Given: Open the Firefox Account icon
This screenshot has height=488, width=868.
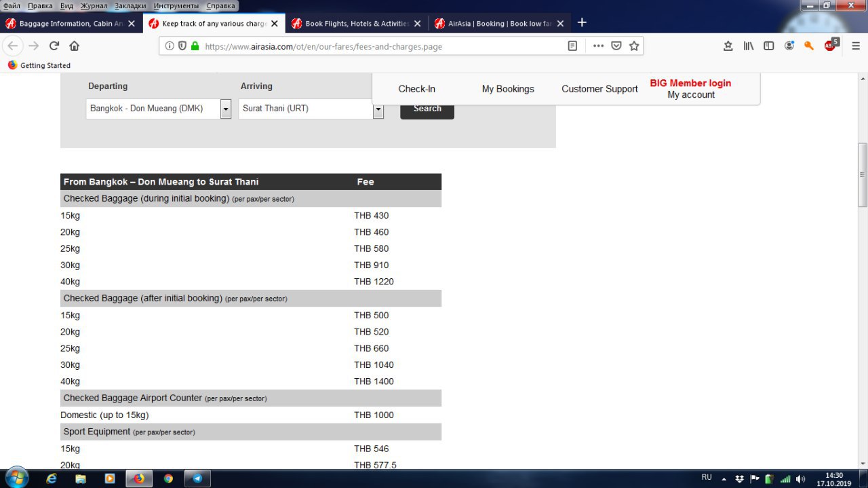Looking at the screenshot, I should click(x=789, y=46).
